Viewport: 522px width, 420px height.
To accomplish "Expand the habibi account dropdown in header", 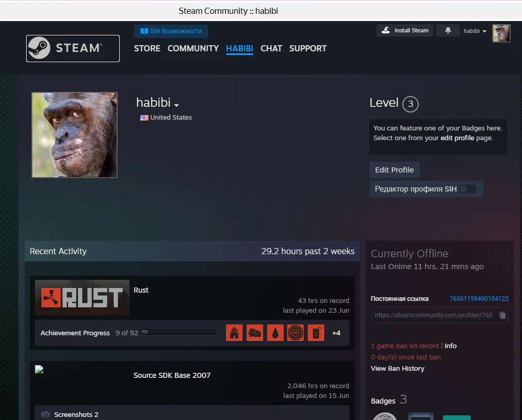I will click(x=475, y=31).
